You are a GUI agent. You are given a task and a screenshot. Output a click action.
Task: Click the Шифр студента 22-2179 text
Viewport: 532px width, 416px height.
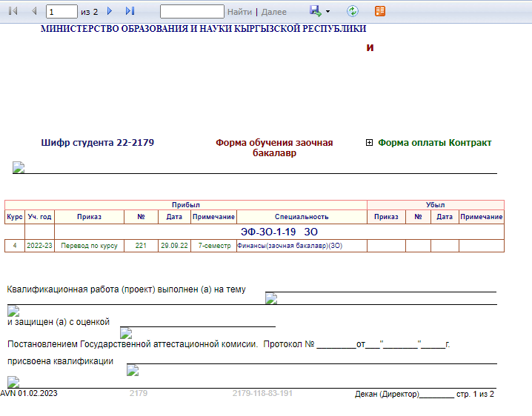[97, 143]
